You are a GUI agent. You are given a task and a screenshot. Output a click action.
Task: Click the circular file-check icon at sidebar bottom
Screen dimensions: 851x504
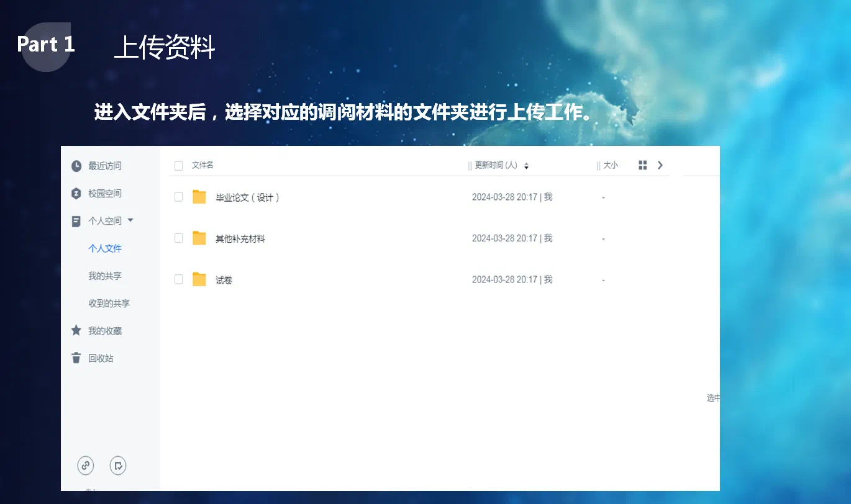(118, 465)
